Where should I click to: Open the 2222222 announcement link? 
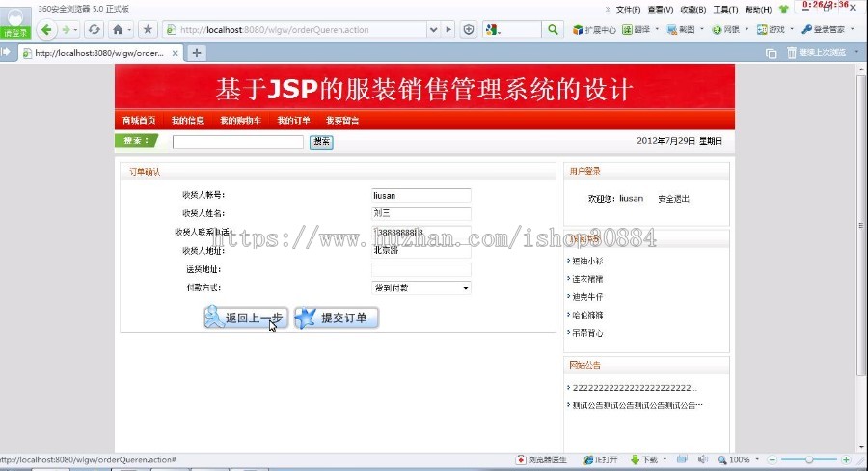635,388
